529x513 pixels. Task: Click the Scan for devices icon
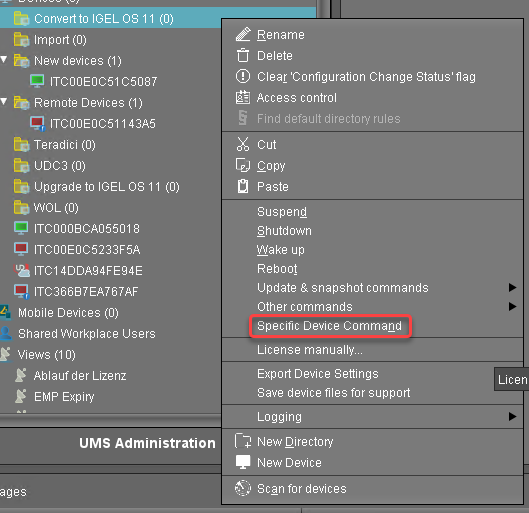coord(243,488)
